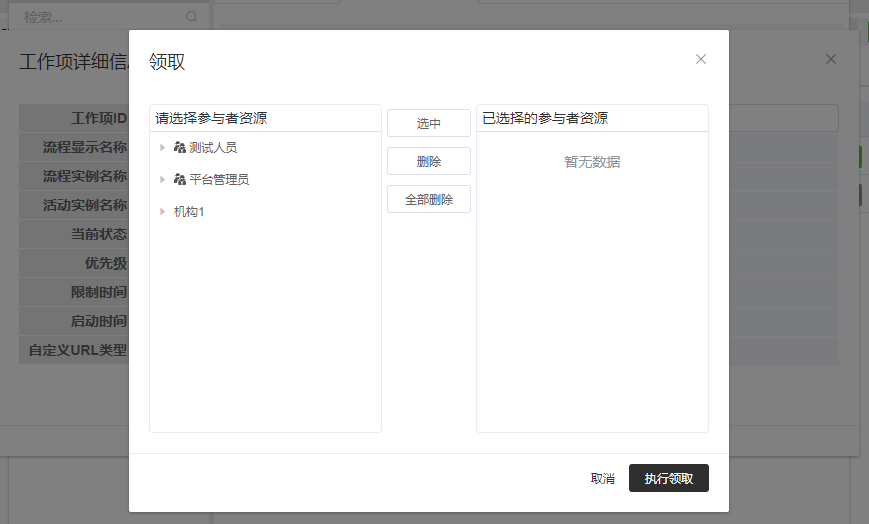Close the 领取 dialog with X
Image resolution: width=869 pixels, height=524 pixels.
click(x=701, y=59)
